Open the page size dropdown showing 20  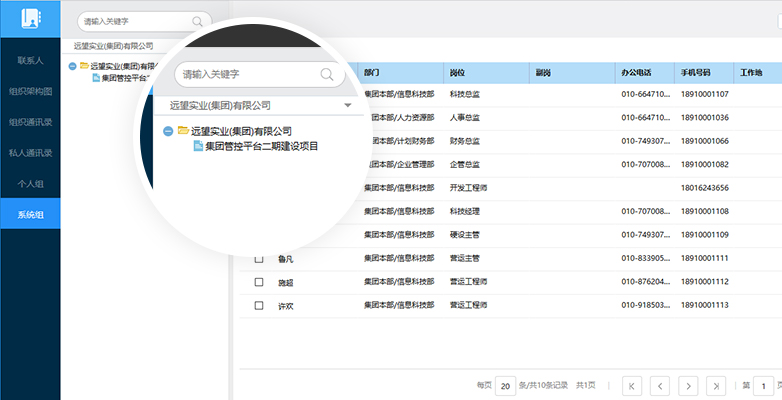click(x=506, y=385)
